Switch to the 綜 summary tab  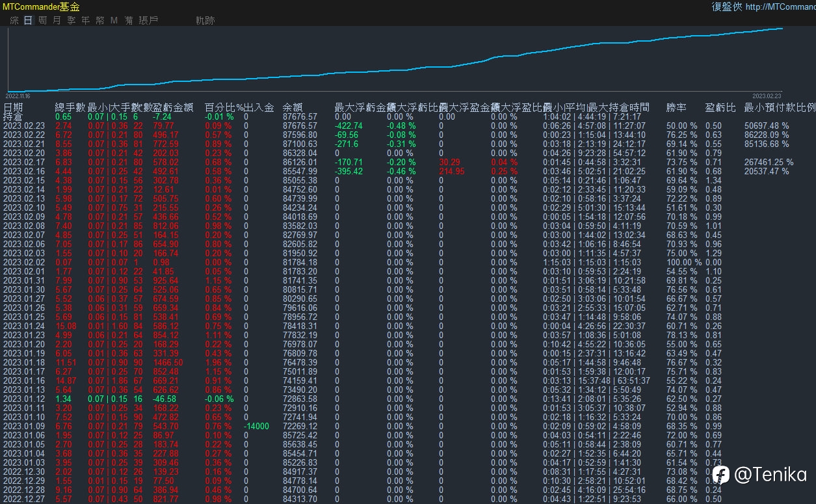pos(14,20)
